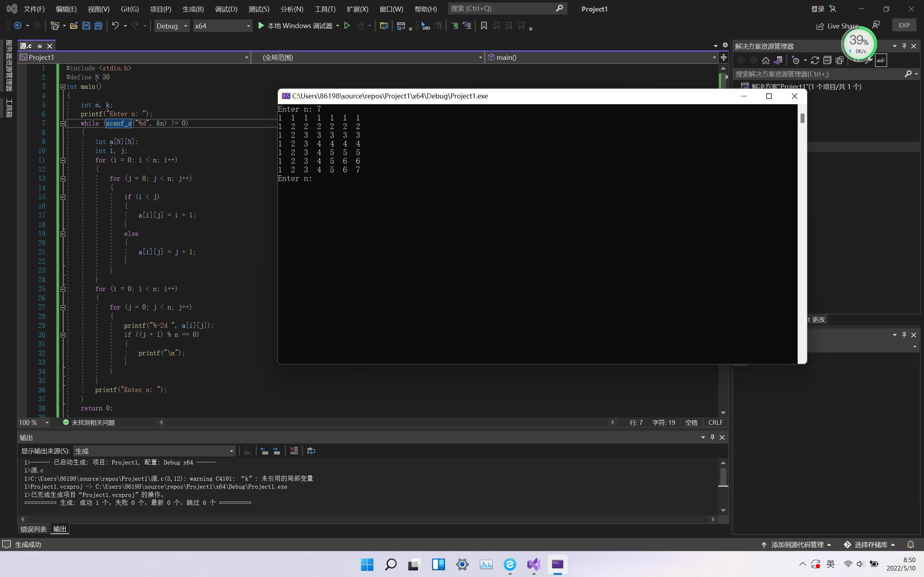Toggle word wrap in the output panel

[311, 451]
